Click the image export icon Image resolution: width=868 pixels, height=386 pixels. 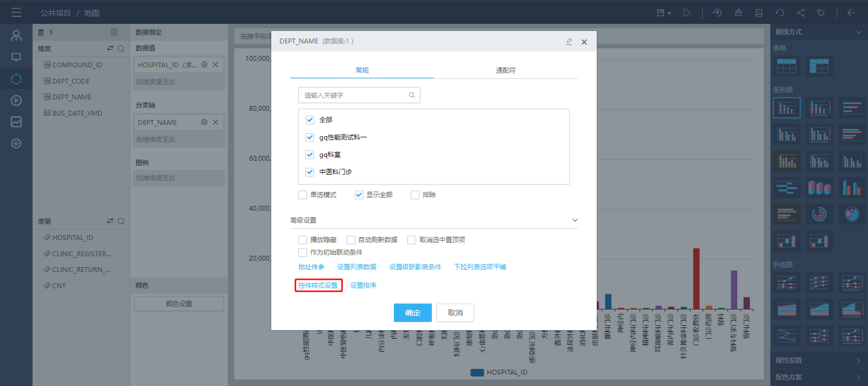pos(759,12)
